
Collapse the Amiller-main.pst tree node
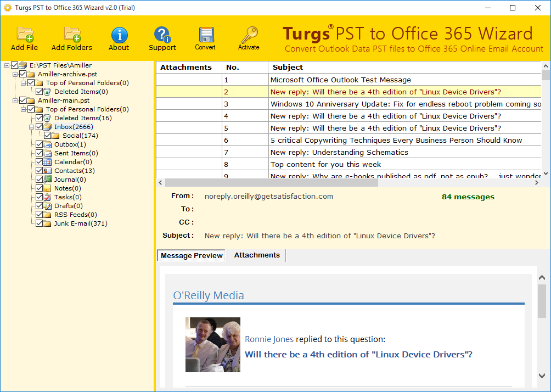(x=15, y=100)
